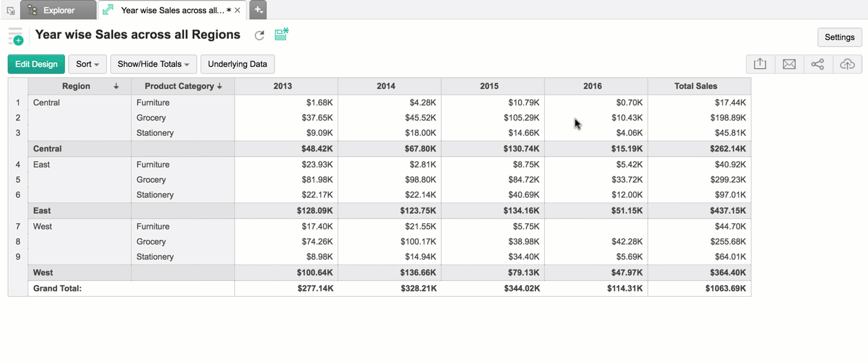Open the Underlying Data view

click(237, 64)
